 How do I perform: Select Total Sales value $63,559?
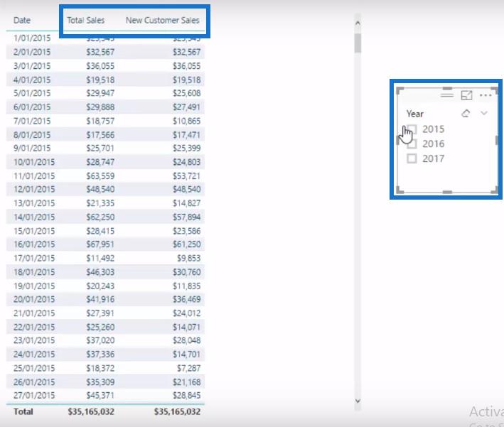point(100,176)
